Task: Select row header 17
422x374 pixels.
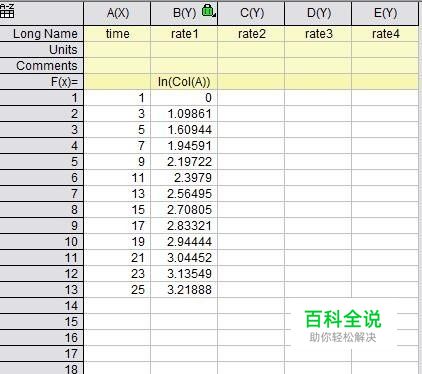Action: 41,354
